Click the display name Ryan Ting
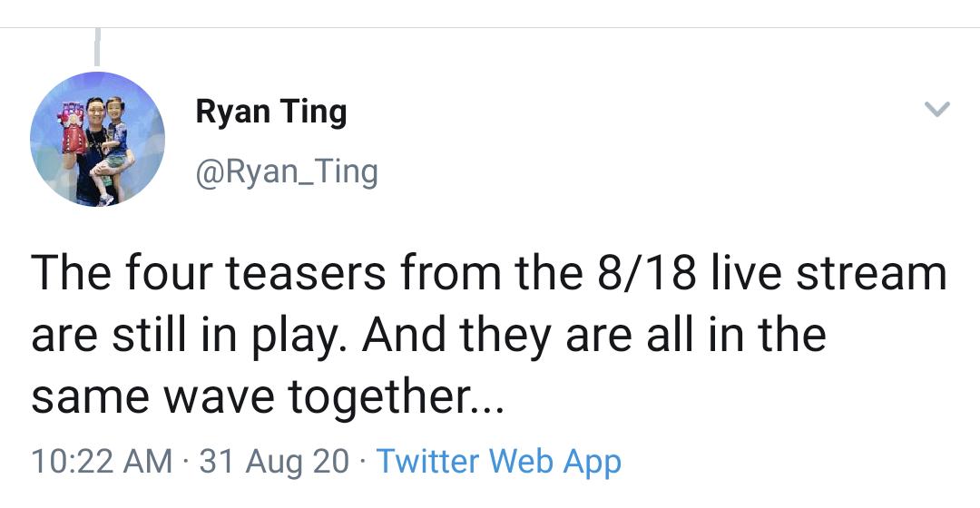Viewport: 980px width, 508px height. click(x=271, y=112)
